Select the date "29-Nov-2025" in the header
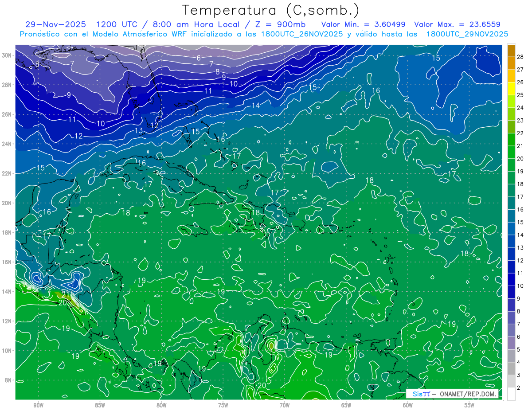Image resolution: width=532 pixels, height=411 pixels. click(56, 24)
